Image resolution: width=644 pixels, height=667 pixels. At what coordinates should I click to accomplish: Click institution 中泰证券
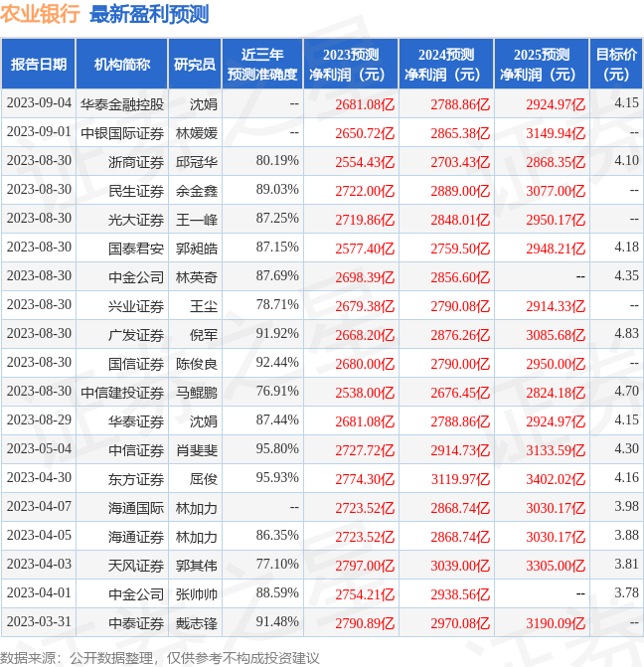(x=136, y=623)
